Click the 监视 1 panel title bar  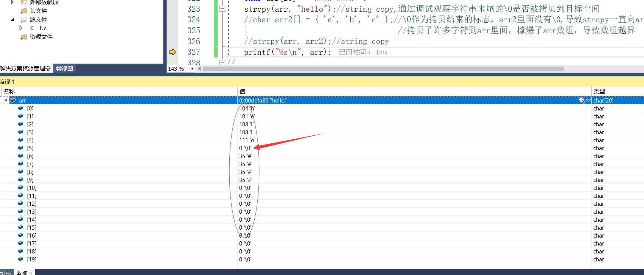point(322,81)
